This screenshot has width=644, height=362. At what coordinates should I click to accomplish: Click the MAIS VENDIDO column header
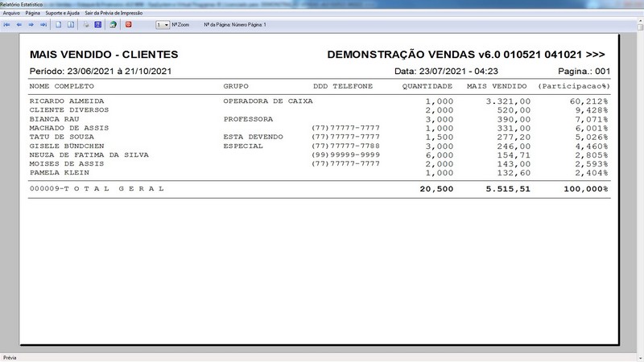pos(497,86)
